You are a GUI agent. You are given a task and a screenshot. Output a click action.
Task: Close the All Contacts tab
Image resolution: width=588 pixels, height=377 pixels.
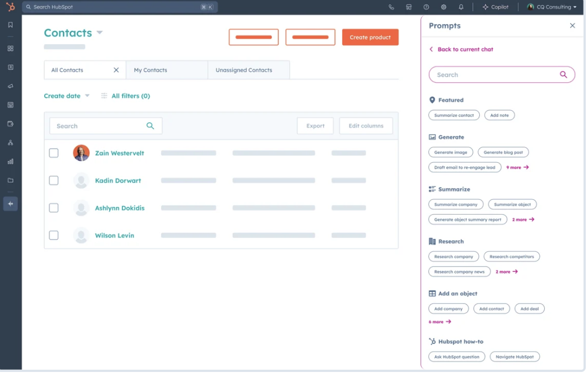(x=116, y=70)
